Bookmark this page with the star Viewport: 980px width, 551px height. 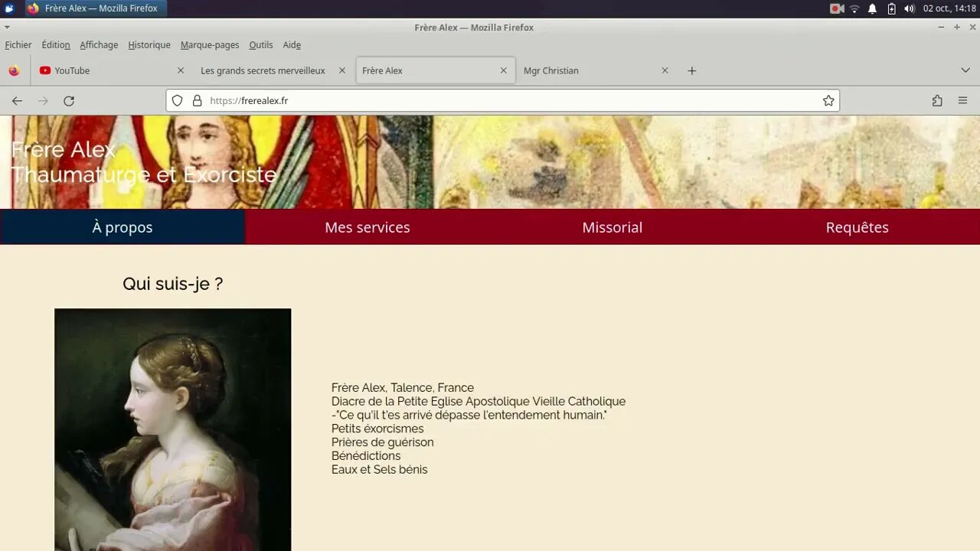pyautogui.click(x=828, y=100)
